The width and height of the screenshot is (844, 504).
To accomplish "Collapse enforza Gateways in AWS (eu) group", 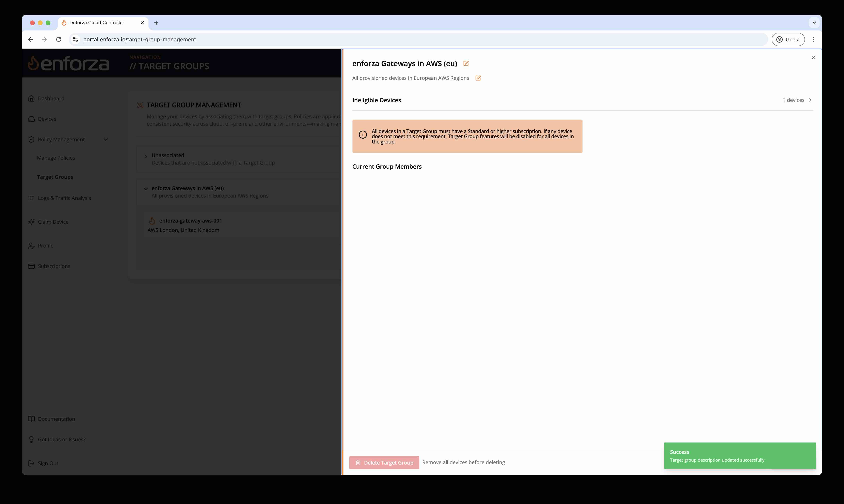I will click(x=146, y=189).
